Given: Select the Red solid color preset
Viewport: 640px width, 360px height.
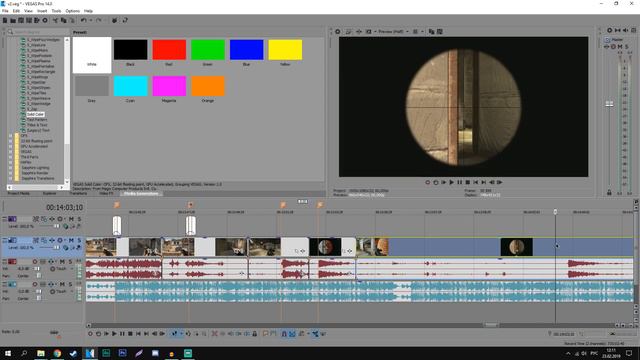Looking at the screenshot, I should click(169, 50).
